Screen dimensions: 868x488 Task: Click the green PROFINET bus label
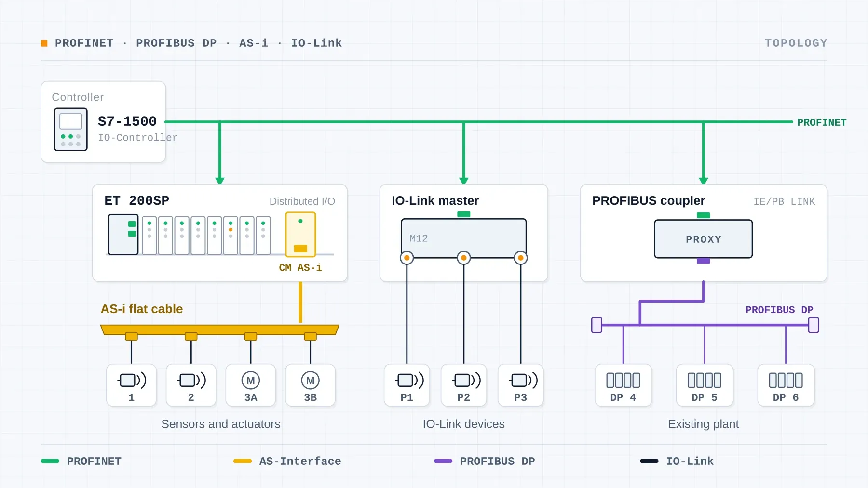click(x=822, y=122)
